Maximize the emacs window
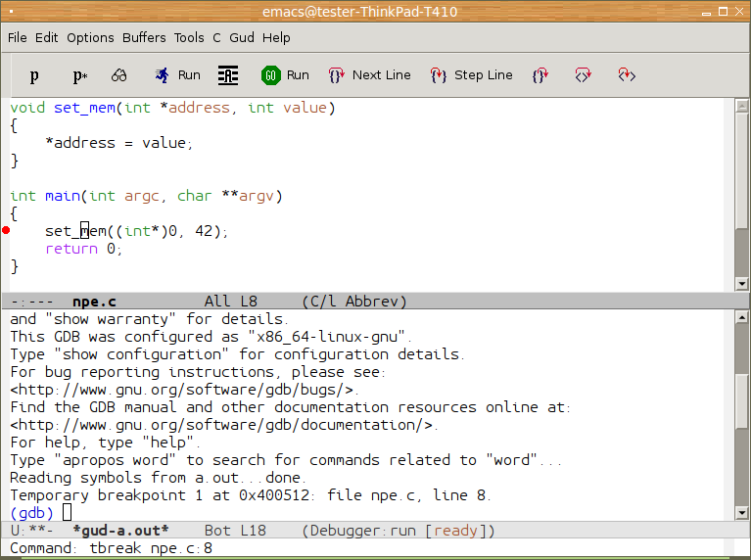 pos(724,12)
